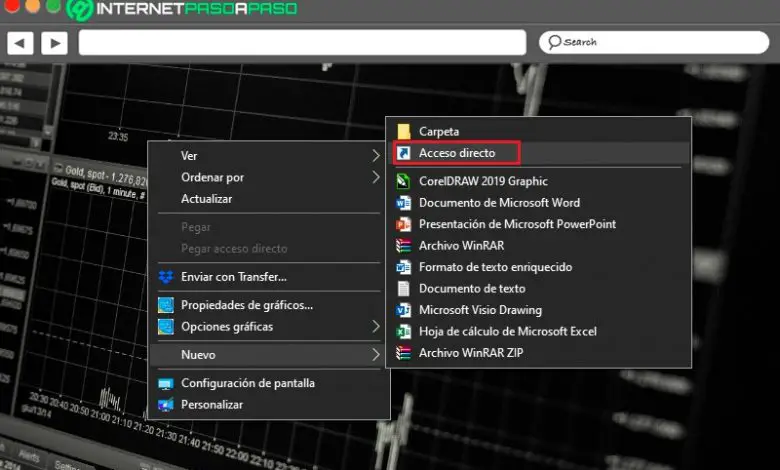
Task: Click the Propiedades de gráficos icon
Action: pyautogui.click(x=166, y=305)
